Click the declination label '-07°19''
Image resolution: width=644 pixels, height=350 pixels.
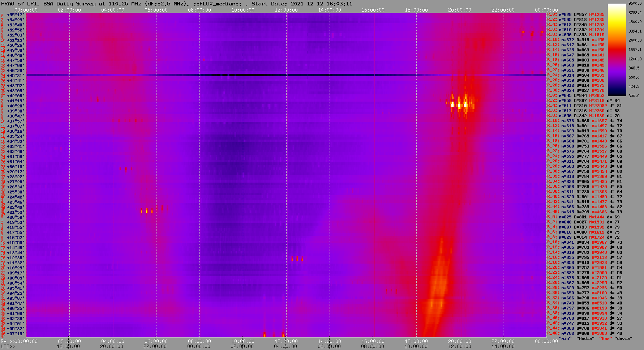click(x=16, y=334)
